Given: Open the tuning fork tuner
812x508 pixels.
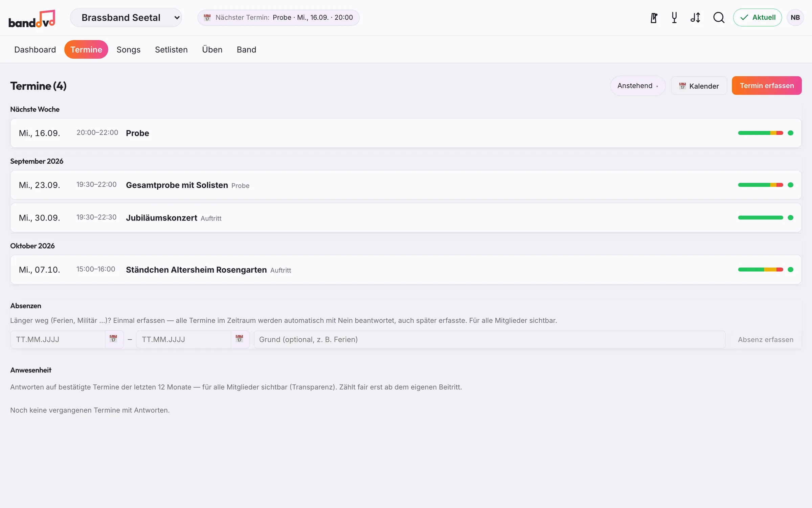Looking at the screenshot, I should 674,18.
